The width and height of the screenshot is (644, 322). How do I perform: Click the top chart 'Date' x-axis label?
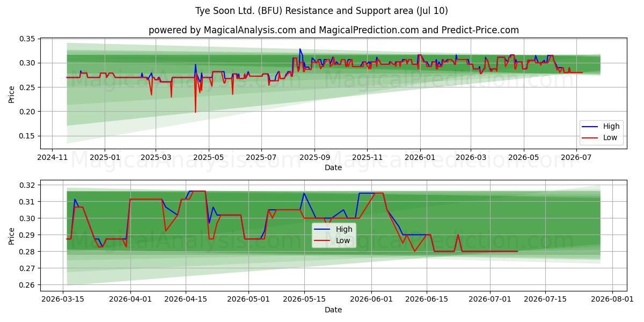point(333,167)
